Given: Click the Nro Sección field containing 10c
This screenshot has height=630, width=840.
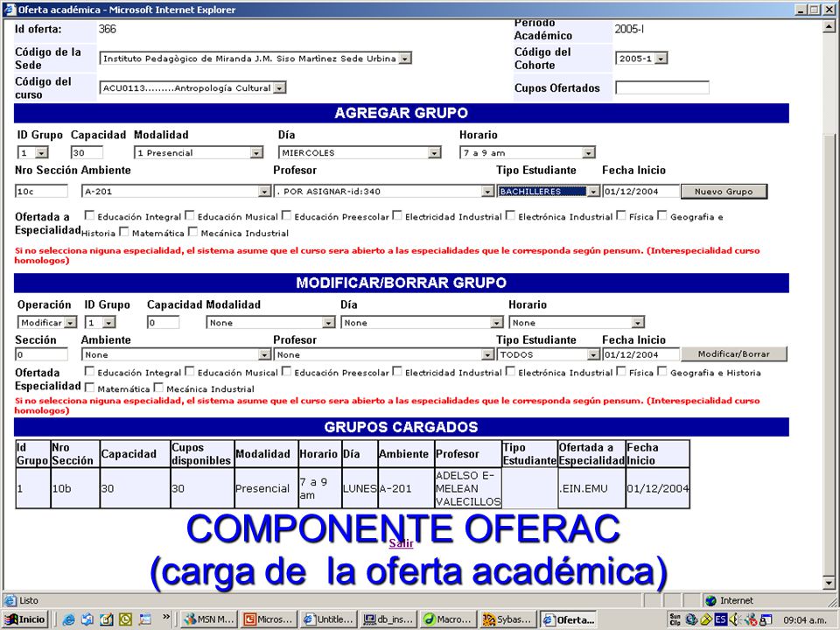Looking at the screenshot, I should click(x=42, y=192).
